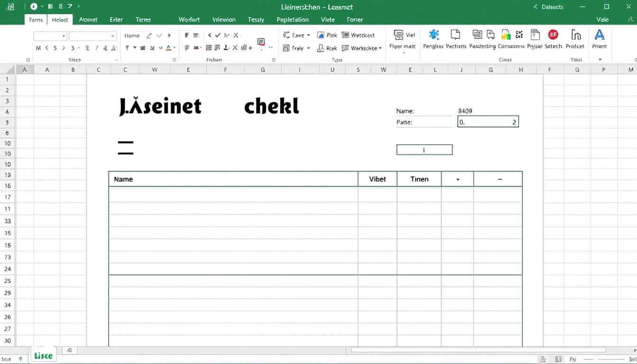Select the Lisce sheet tab

[43, 355]
